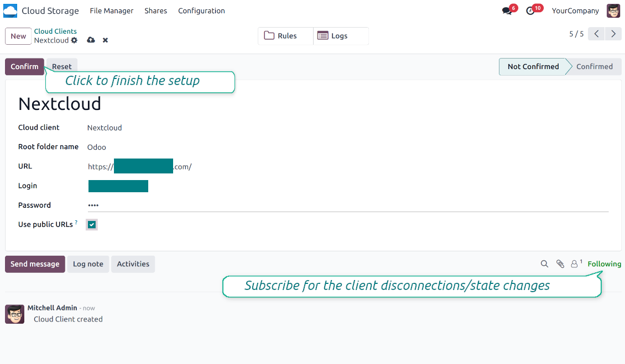Click the Reset button
This screenshot has height=364, width=625.
[62, 66]
